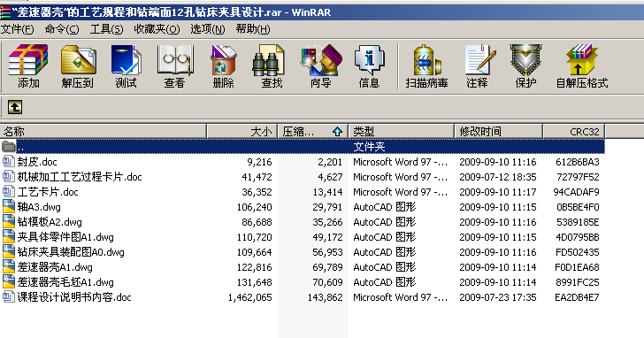The image size is (644, 338).
Task: Open the 选项(N) menu
Action: 208,29
